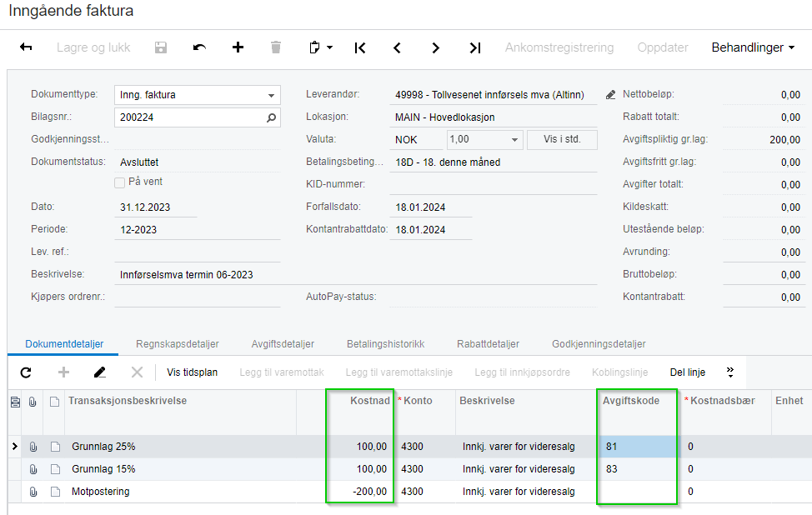Open the Rabattdetaljer tab
The image size is (812, 515).
[x=488, y=344]
